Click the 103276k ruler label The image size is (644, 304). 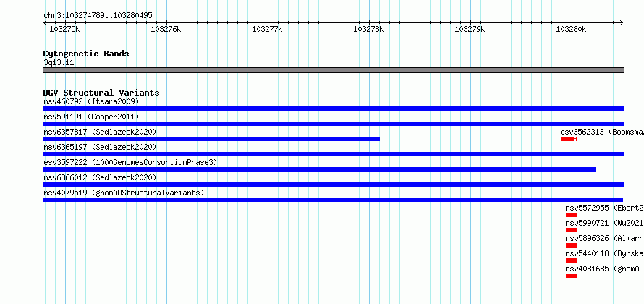[166, 29]
